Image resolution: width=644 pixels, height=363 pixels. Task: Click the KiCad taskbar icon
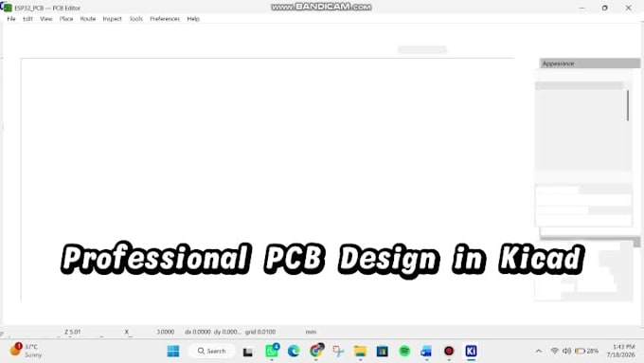(471, 351)
